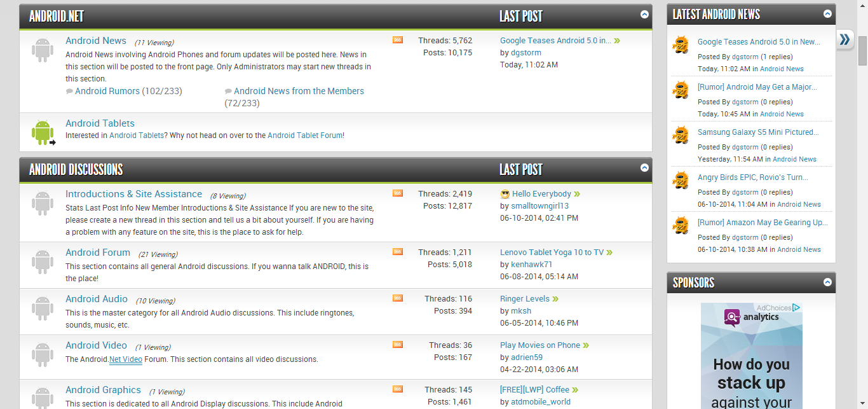Collapse the ANDROID.NET category section
868x409 pixels.
[x=644, y=14]
